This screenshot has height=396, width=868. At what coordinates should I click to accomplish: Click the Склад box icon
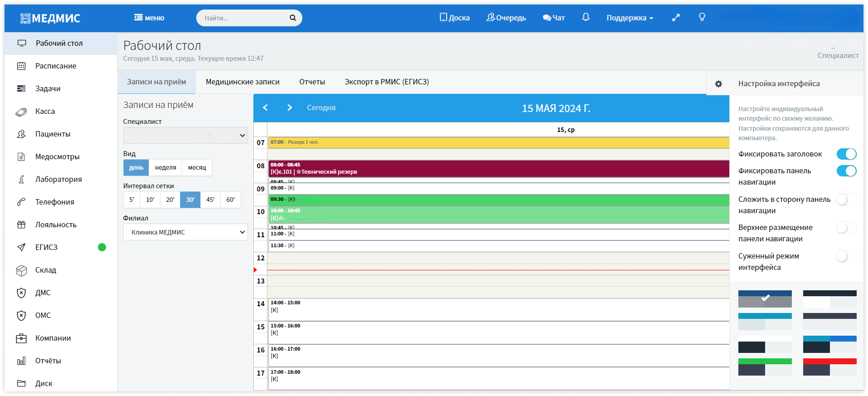tap(21, 270)
